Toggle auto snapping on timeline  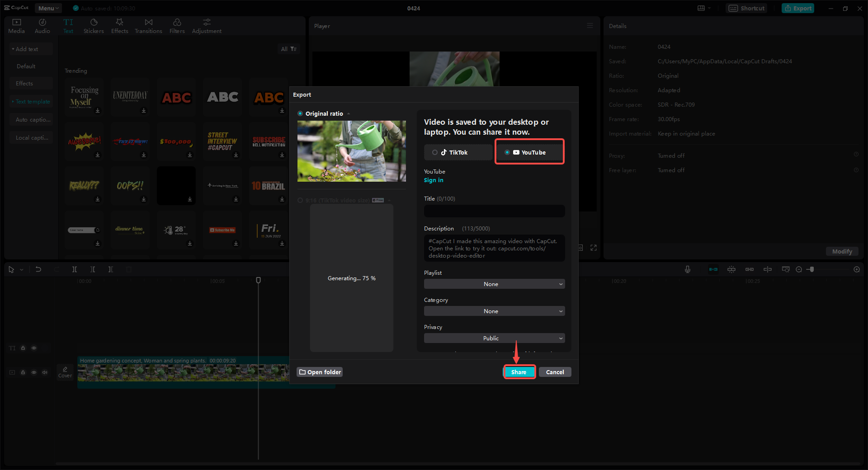pos(731,269)
